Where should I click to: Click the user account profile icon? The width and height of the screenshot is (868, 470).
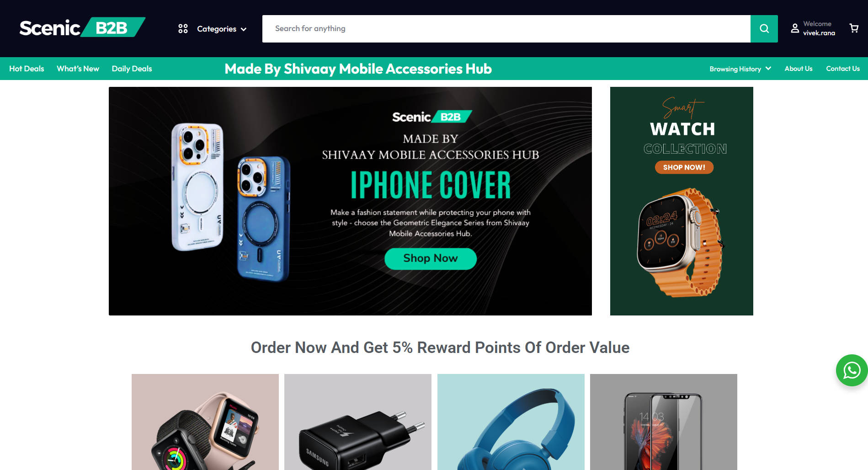795,28
